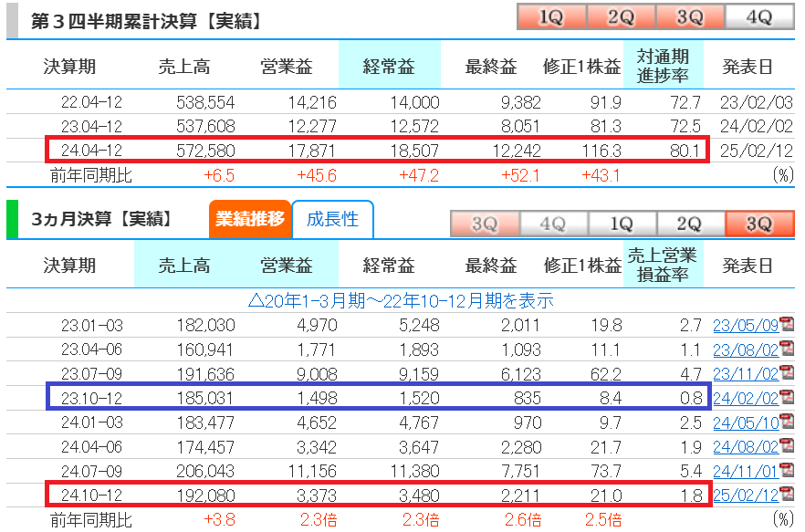Open announcement link 23/11/02
This screenshot has height=532, width=805.
click(746, 374)
